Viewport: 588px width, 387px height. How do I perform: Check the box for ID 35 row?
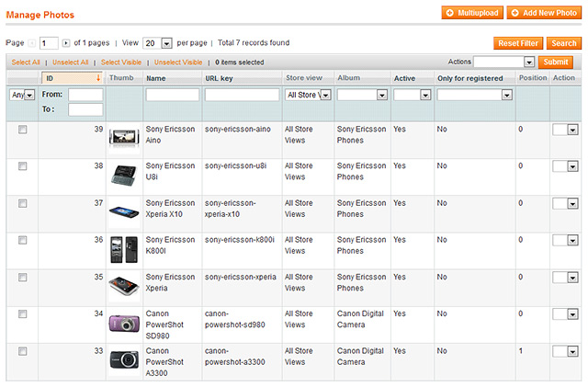click(22, 277)
